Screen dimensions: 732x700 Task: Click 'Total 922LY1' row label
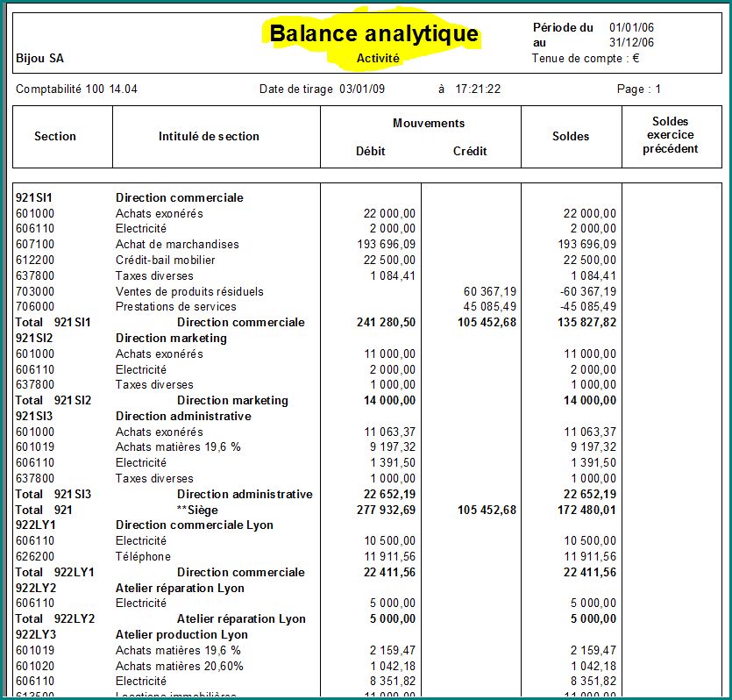tap(54, 573)
